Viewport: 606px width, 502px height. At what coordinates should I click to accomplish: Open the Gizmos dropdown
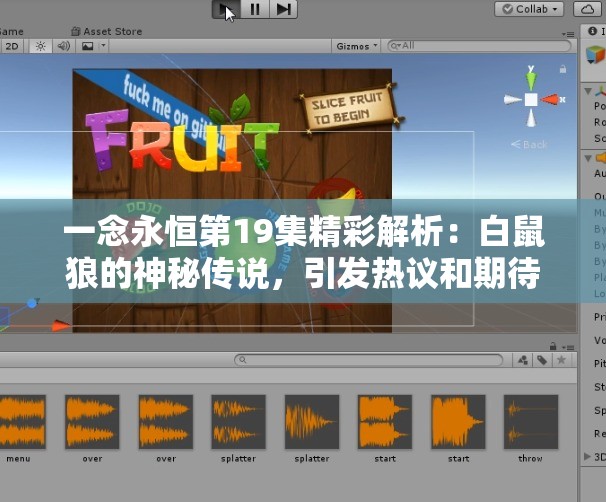[357, 46]
